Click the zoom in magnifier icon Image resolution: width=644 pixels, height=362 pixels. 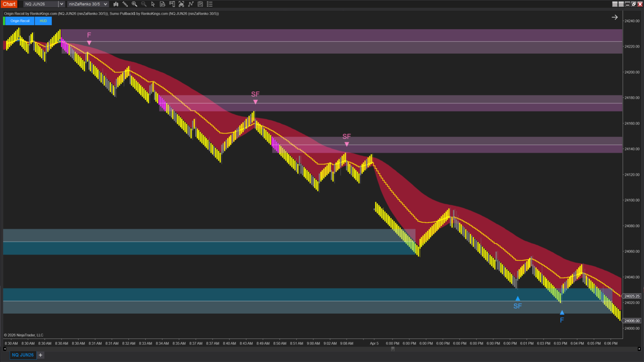point(135,4)
